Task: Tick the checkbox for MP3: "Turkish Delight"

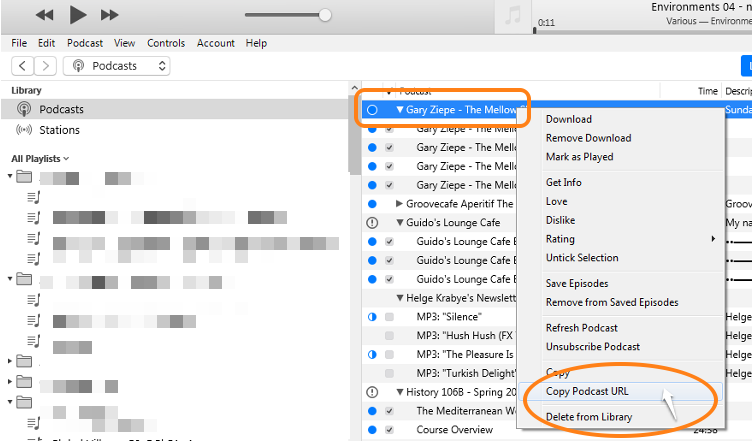Action: point(389,373)
